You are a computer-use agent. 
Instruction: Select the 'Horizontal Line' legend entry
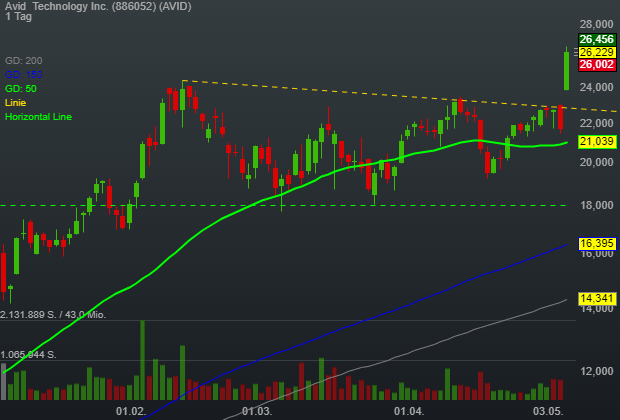coord(38,117)
